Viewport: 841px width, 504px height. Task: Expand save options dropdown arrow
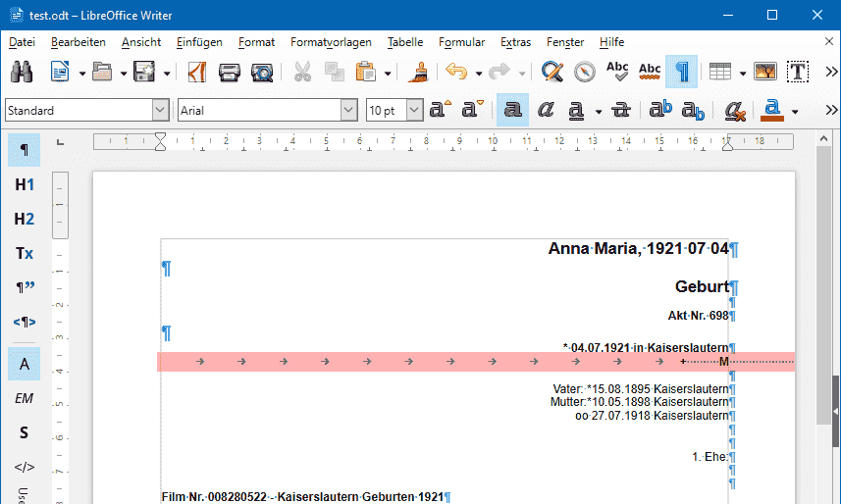[166, 74]
